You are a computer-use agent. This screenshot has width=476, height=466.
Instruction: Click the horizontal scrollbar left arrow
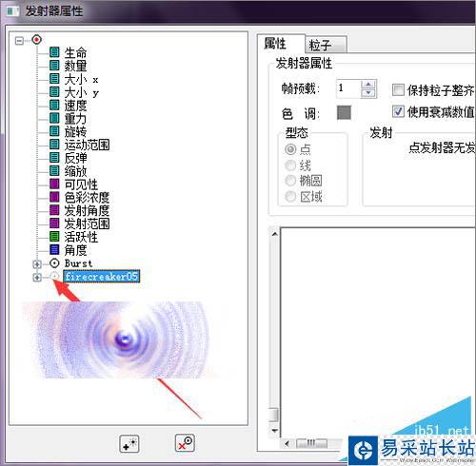[287, 443]
